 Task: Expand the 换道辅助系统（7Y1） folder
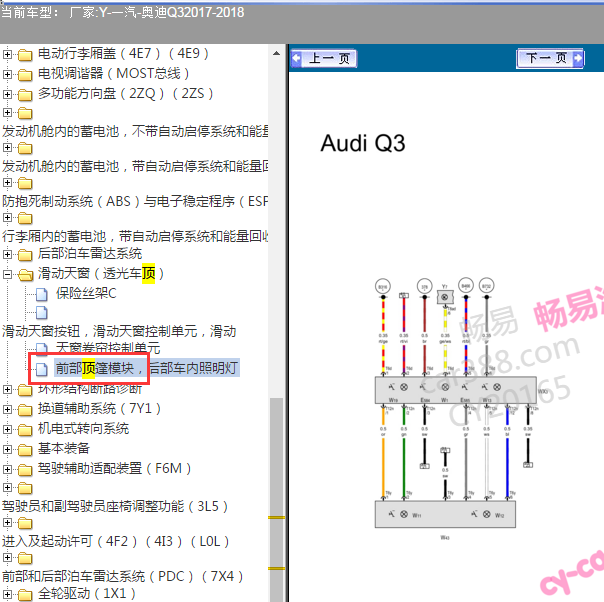[x=7, y=409]
